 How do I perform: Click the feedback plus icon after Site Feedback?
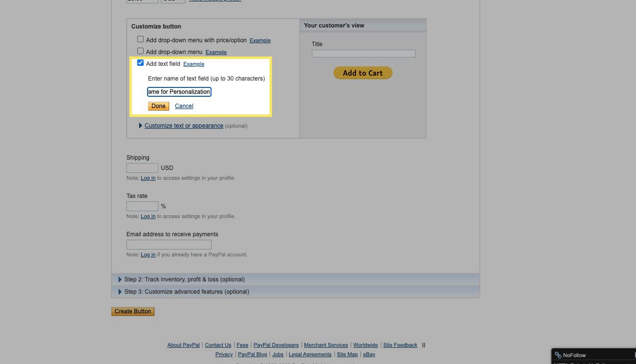[424, 345]
